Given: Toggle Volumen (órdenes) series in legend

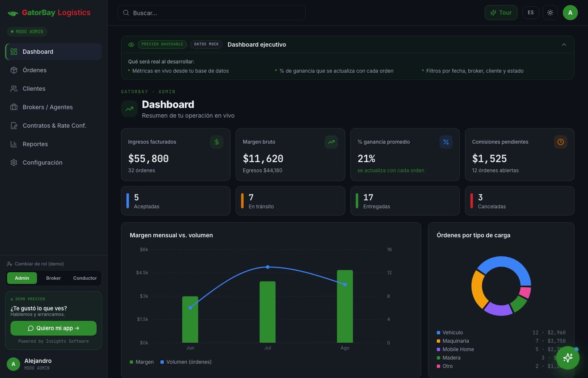Looking at the screenshot, I should (186, 362).
